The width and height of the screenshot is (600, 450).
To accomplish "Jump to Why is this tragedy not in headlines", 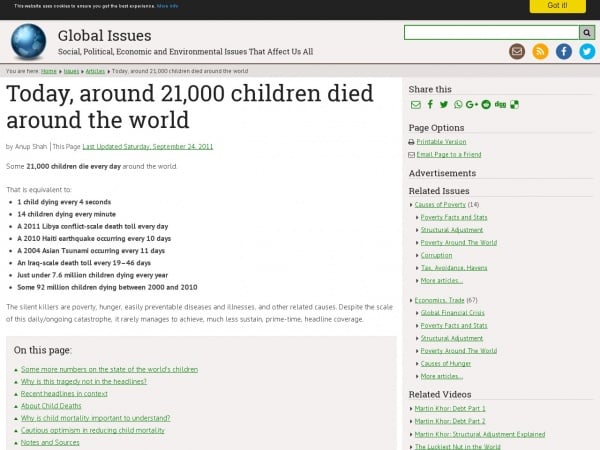I will click(84, 382).
